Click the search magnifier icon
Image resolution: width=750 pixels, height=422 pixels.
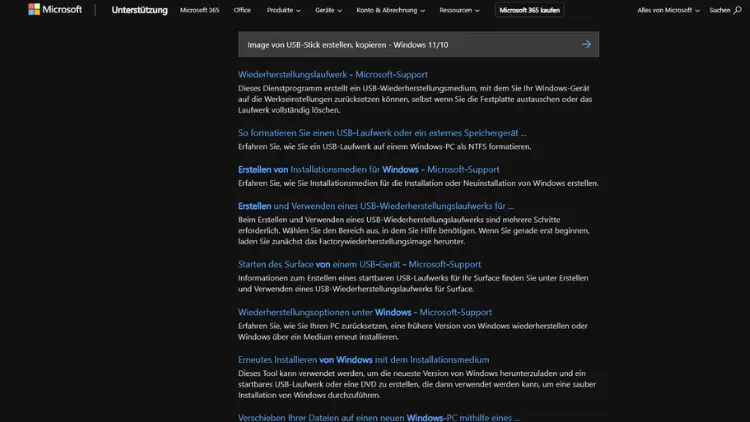point(737,10)
